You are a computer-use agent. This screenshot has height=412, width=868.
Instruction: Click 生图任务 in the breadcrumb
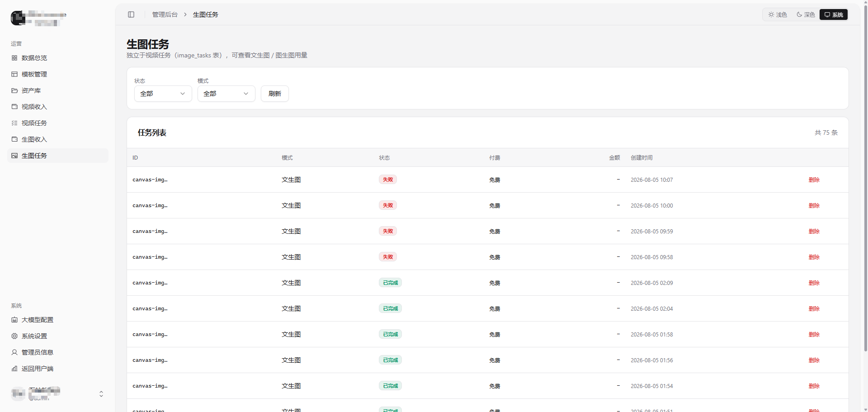206,14
